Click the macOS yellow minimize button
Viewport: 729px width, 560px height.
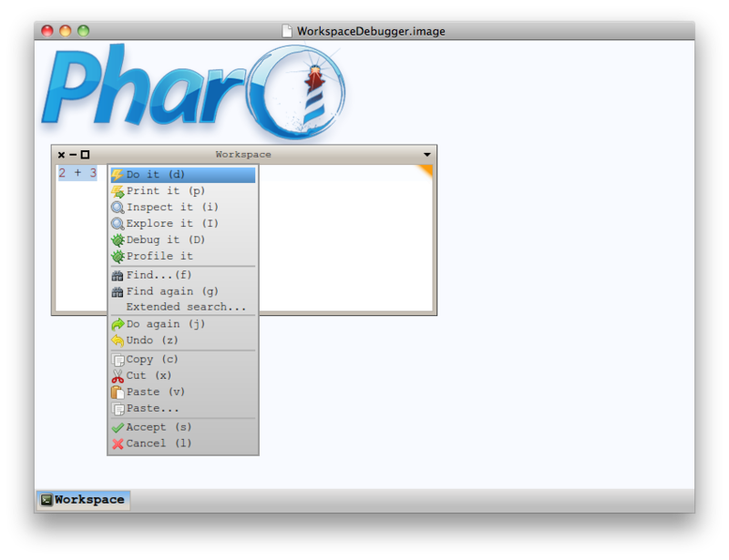pyautogui.click(x=65, y=31)
